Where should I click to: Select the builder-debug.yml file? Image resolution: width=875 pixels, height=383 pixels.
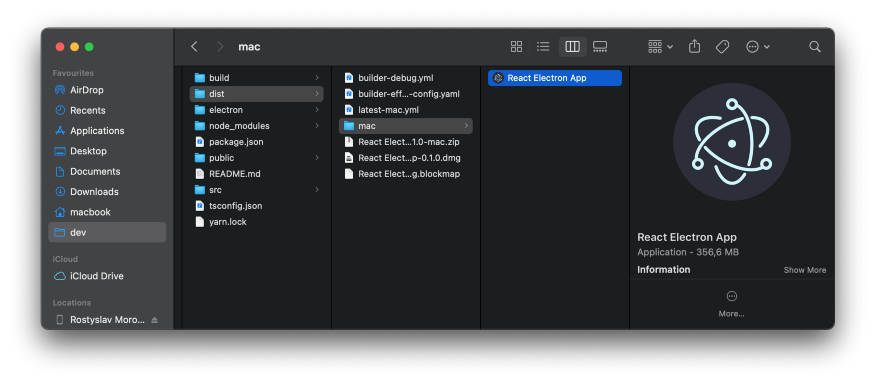(406, 78)
